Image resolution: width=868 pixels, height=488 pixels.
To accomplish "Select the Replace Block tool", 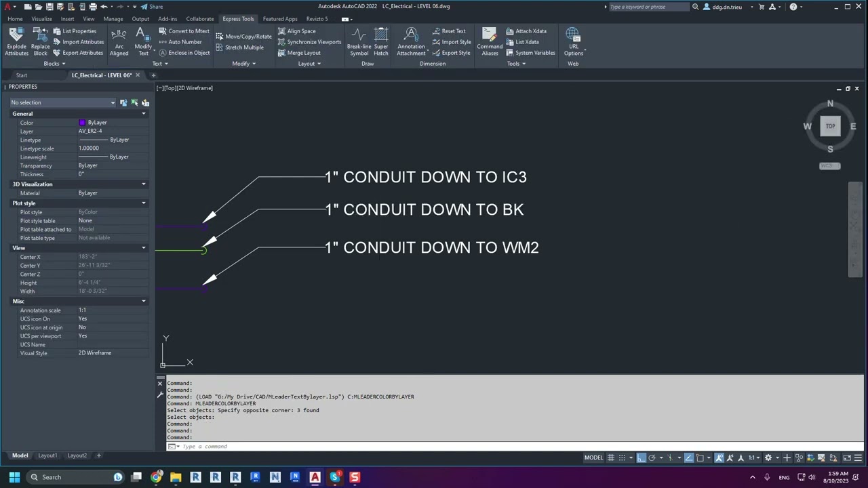I will (x=40, y=42).
